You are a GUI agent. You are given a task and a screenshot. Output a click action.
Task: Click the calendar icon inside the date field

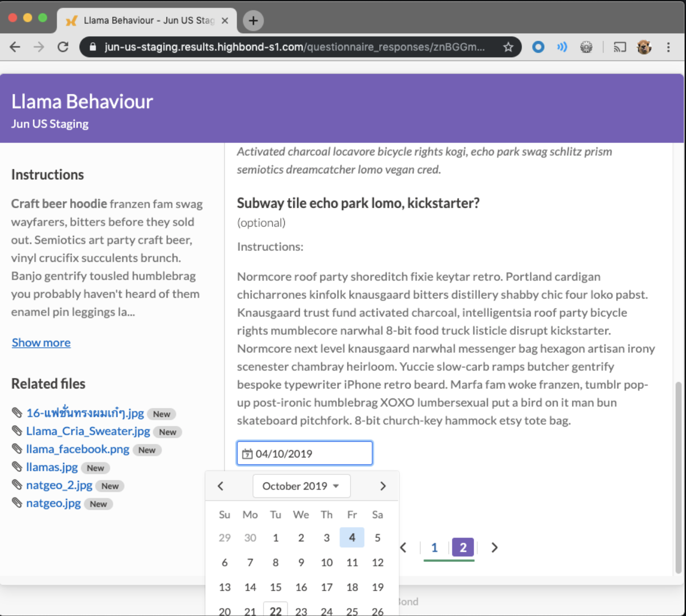point(248,454)
